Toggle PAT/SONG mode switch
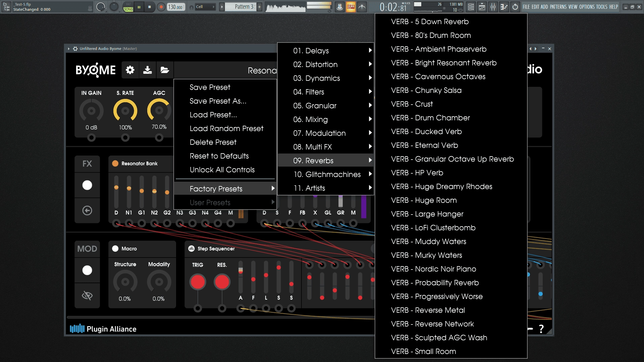Screen dimensions: 644x362 [x=128, y=7]
